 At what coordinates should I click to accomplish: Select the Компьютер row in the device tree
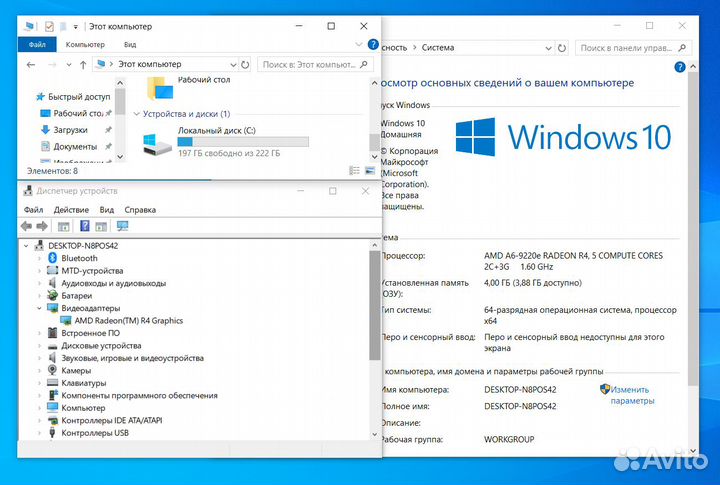[x=83, y=408]
